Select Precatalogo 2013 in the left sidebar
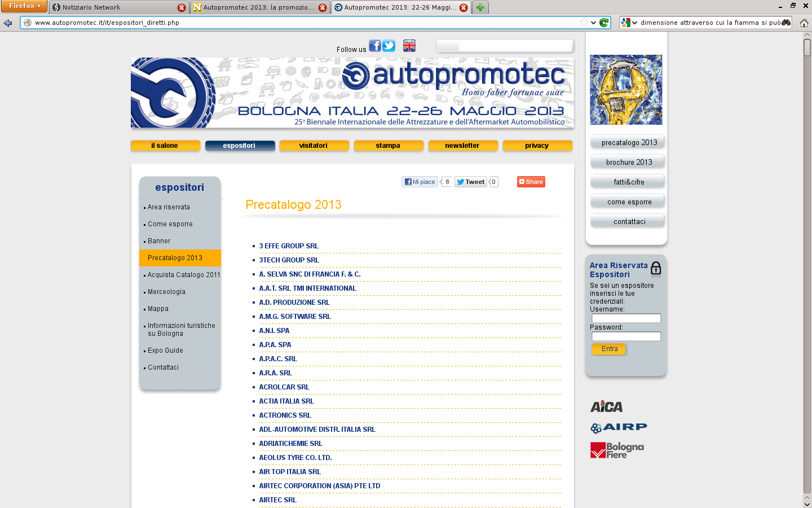The image size is (812, 508). [180, 258]
